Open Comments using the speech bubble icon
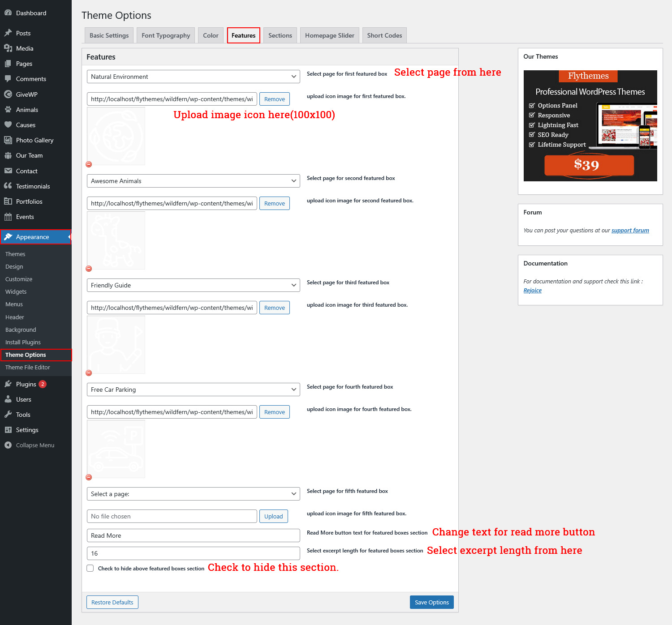The width and height of the screenshot is (672, 625). pyautogui.click(x=8, y=79)
